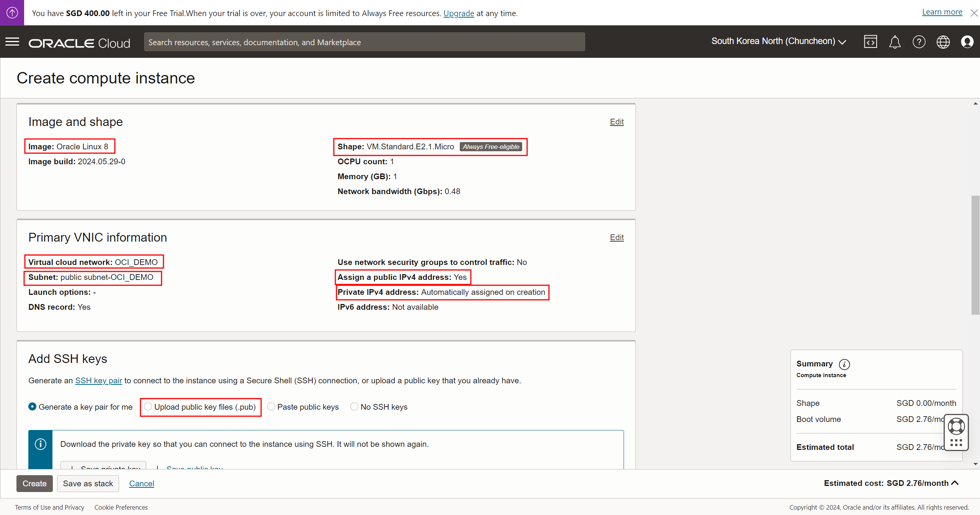The image size is (980, 515).
Task: Click the Summary info icon
Action: pos(844,364)
